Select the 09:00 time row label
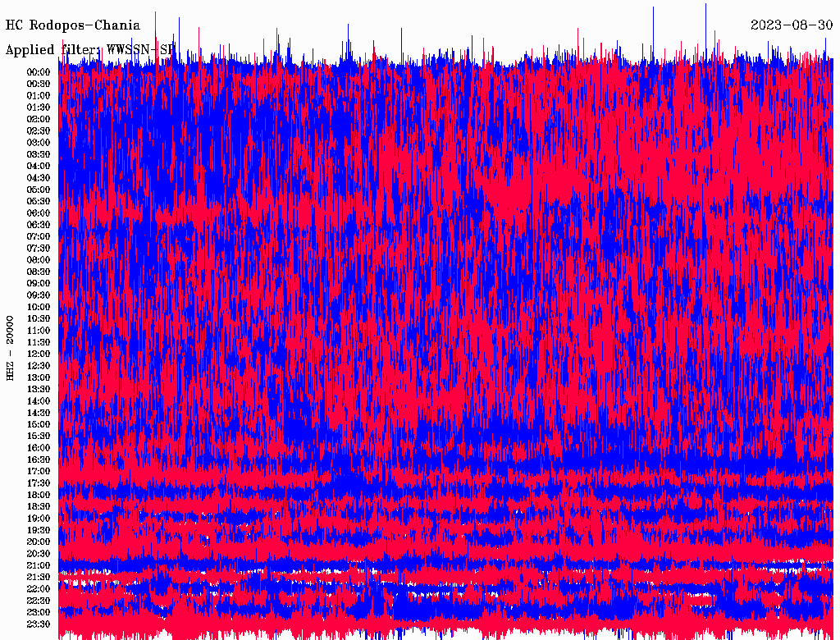Screen dimensions: 840x640 pos(39,284)
